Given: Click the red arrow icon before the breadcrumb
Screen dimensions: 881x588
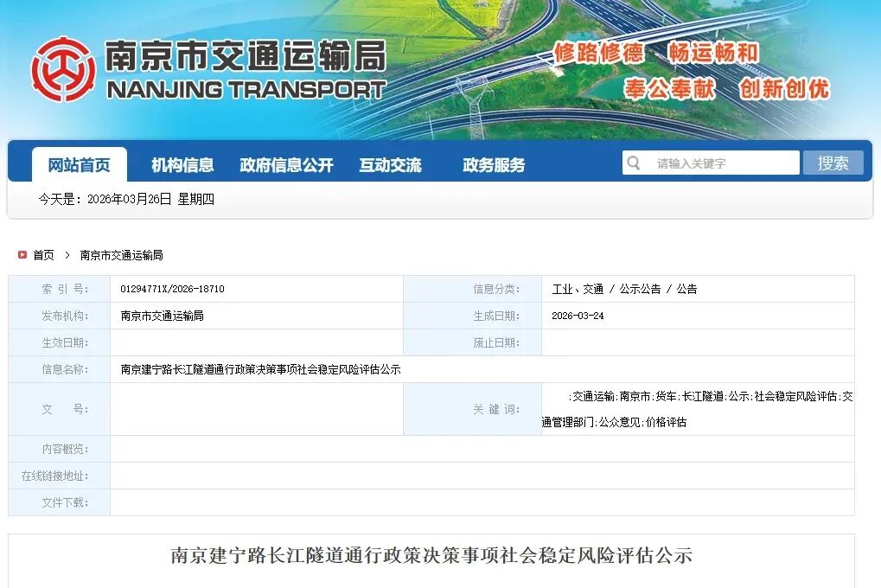Looking at the screenshot, I should 22,254.
